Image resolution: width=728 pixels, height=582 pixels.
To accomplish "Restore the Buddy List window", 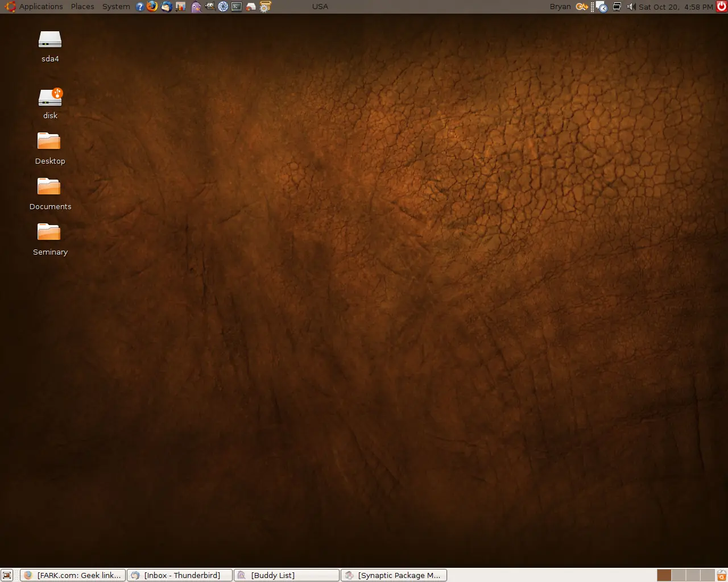I will (287, 575).
